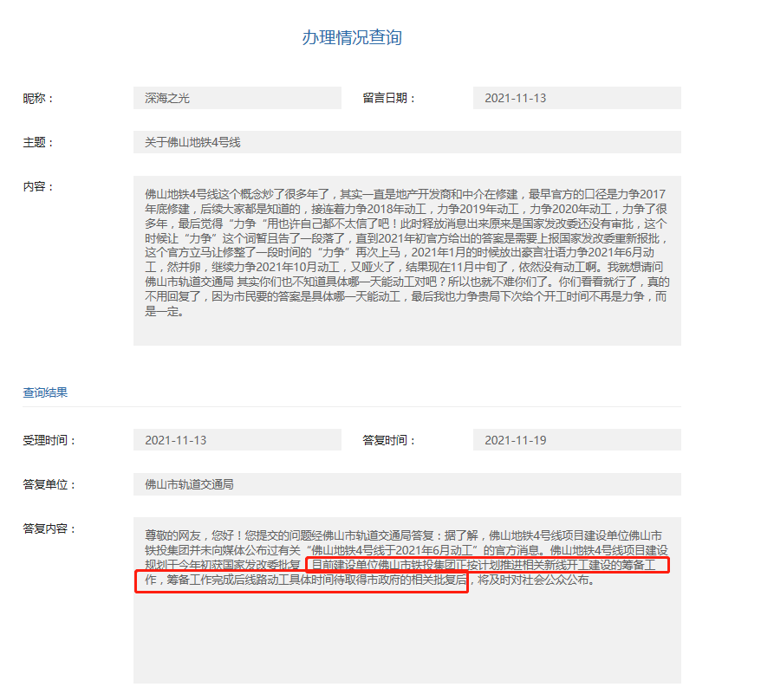Image resolution: width=774 pixels, height=700 pixels.
Task: Click the 答复内容 label
Action: 49,528
